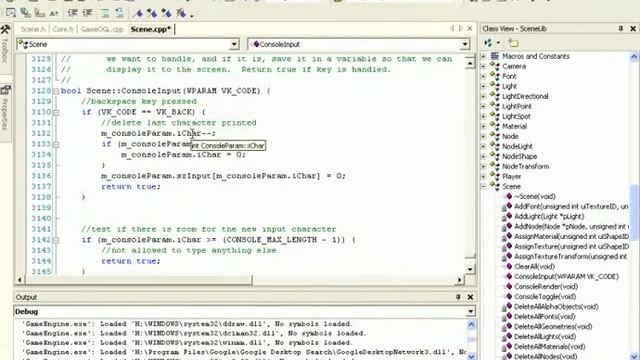Expand the Camera class node

tap(484, 66)
